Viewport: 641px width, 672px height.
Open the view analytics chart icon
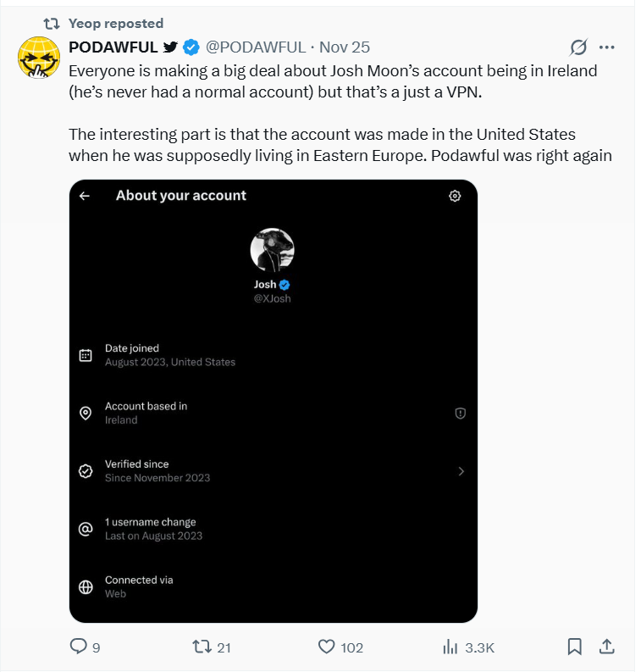(450, 647)
